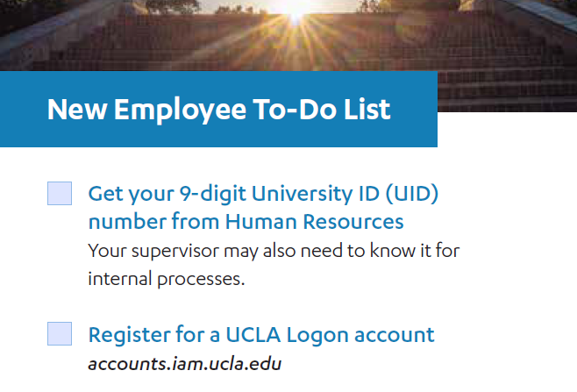Click the 'number from Human Resources' line
The image size is (577, 392).
pos(246,222)
